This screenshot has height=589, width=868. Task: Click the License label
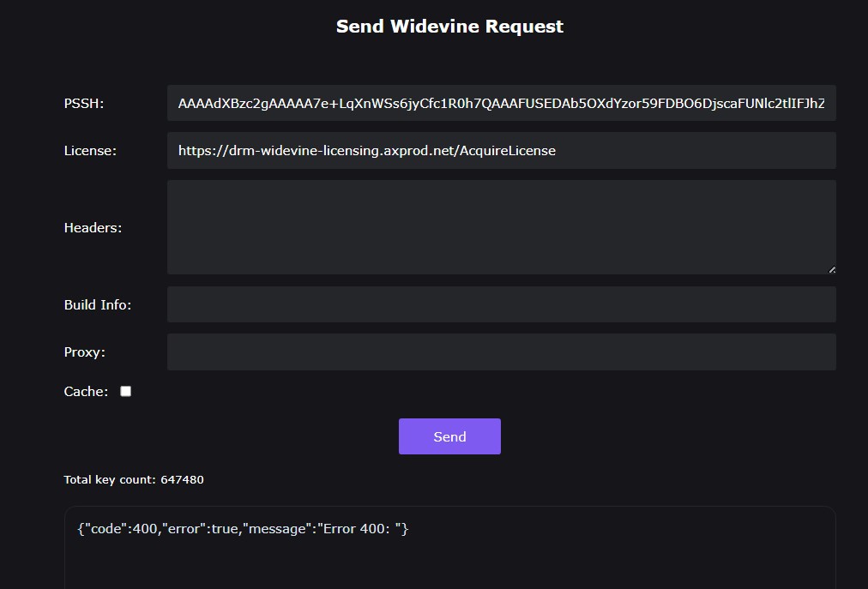point(90,151)
